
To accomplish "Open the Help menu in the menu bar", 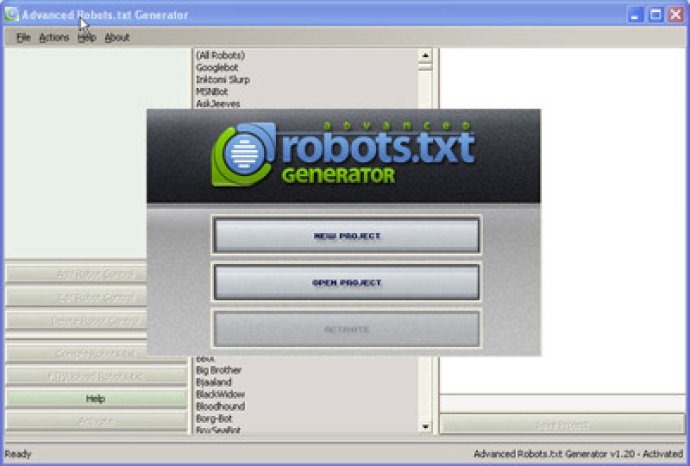I will 87,38.
